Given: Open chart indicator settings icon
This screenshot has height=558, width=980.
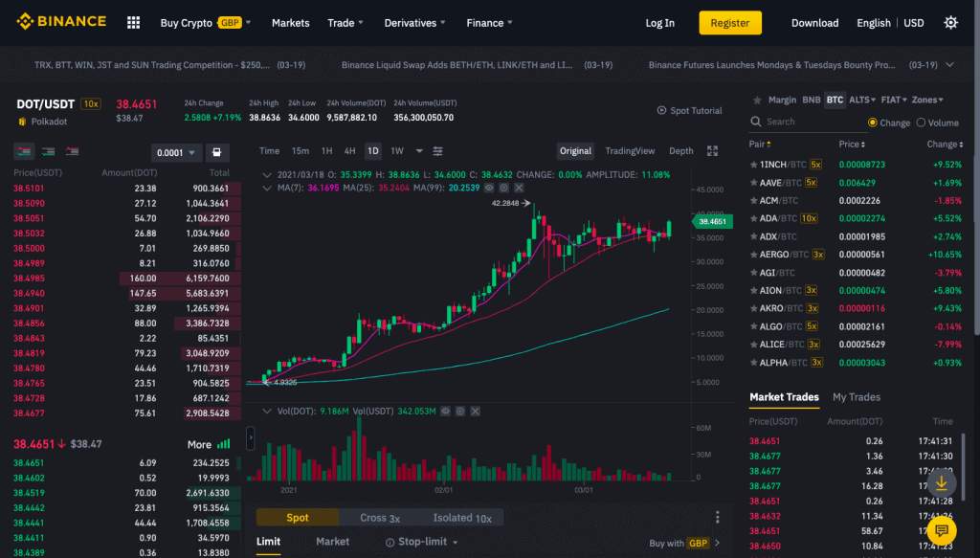Looking at the screenshot, I should tap(437, 151).
